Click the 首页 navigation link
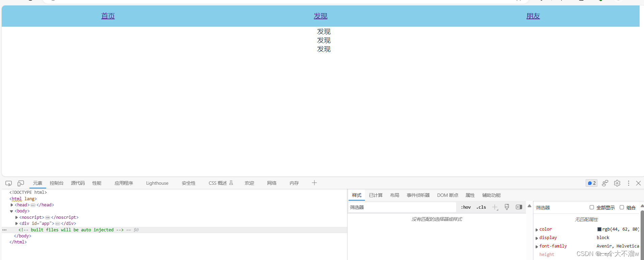Viewport: 644px width, 260px height. coord(108,16)
